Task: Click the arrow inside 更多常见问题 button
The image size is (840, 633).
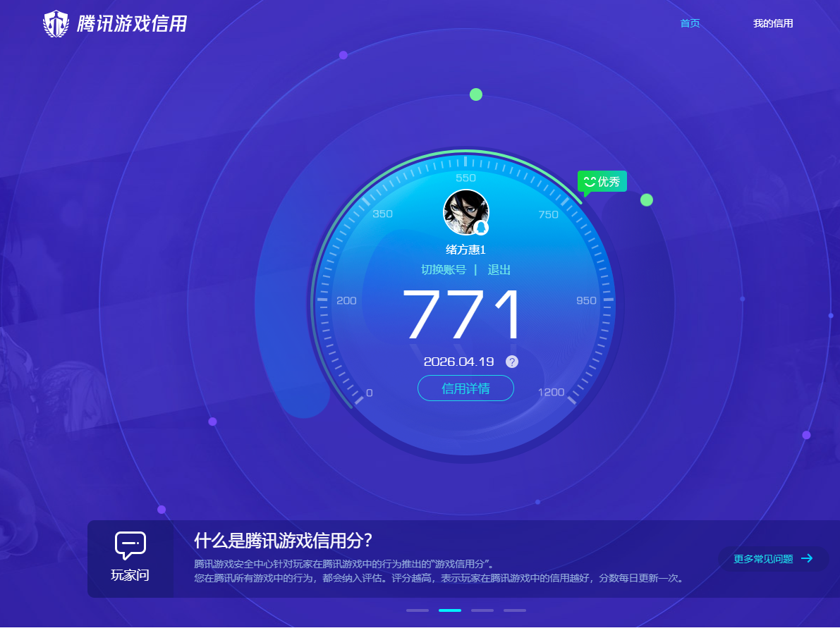Action: click(805, 559)
